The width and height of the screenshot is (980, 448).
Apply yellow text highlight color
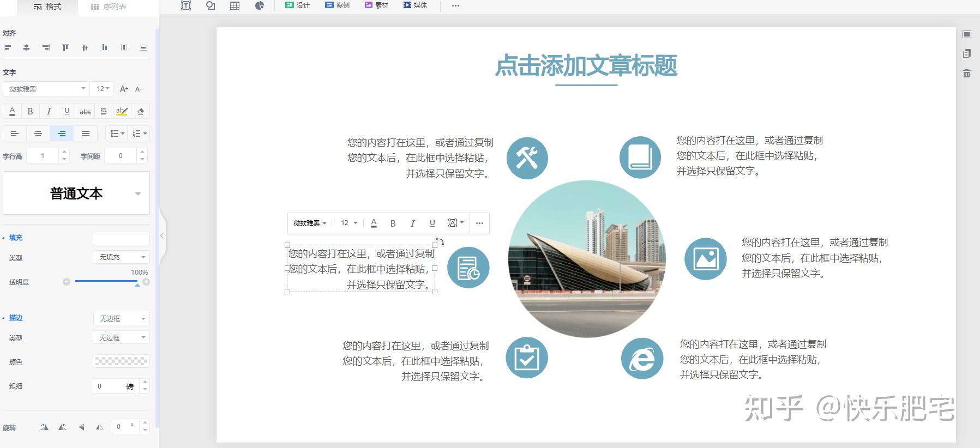(x=122, y=111)
